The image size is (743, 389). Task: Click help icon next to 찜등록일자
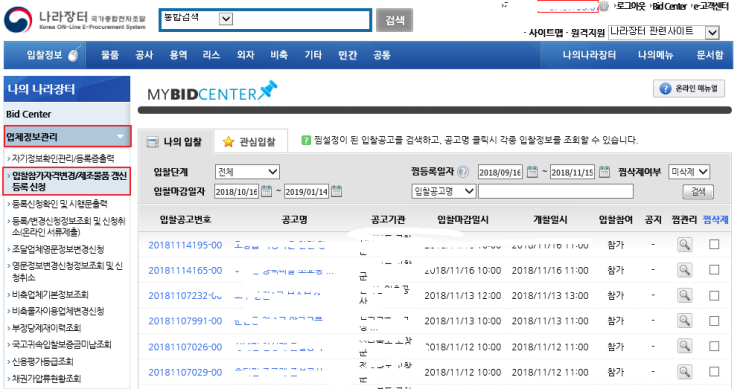[463, 172]
